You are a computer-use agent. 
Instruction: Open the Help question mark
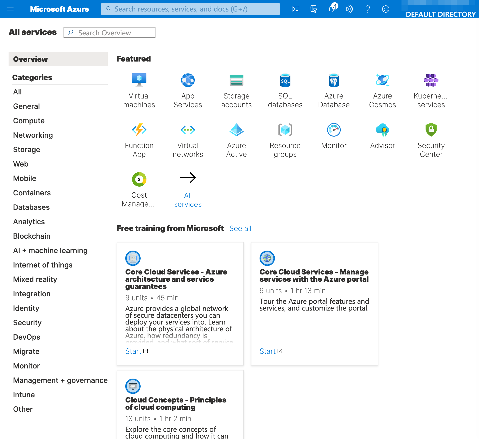pyautogui.click(x=367, y=9)
